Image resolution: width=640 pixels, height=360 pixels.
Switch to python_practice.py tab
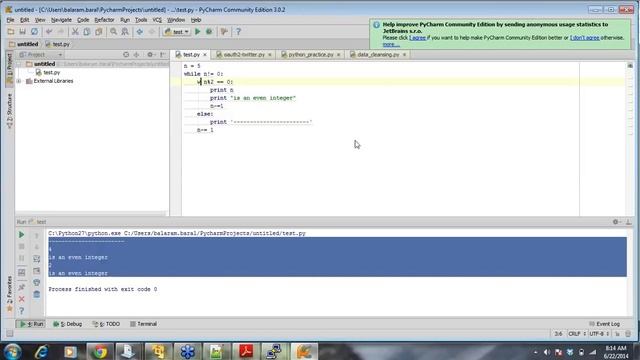coord(311,54)
